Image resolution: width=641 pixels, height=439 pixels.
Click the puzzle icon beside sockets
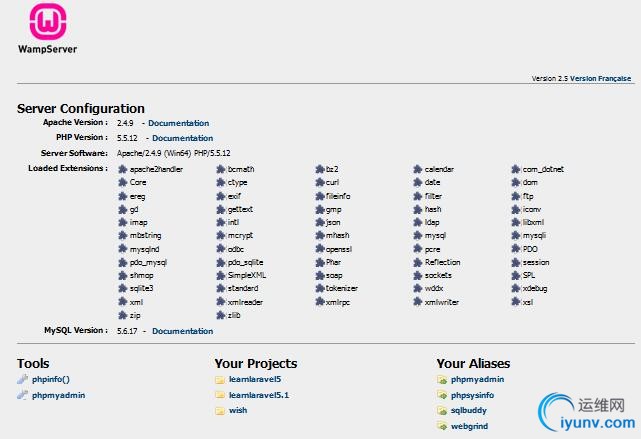pyautogui.click(x=417, y=275)
